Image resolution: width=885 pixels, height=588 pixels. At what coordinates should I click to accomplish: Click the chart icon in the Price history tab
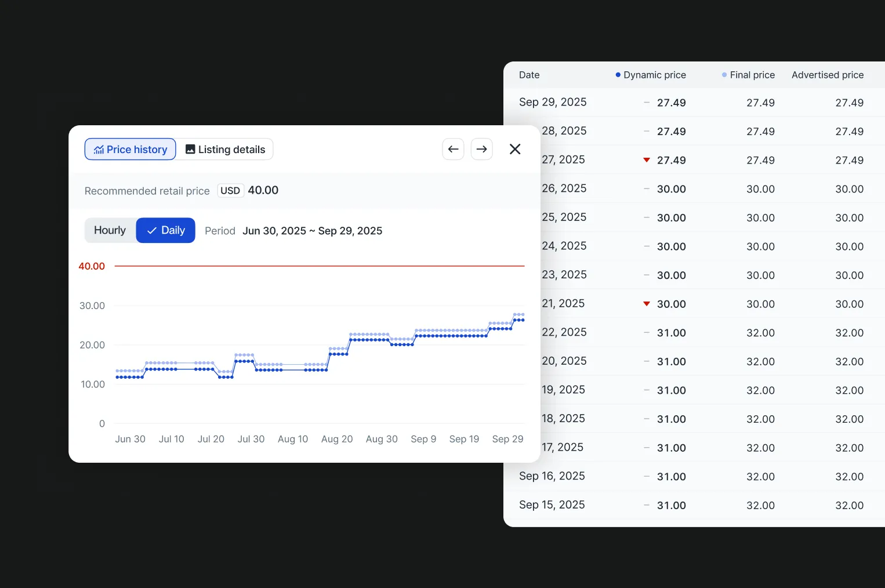[99, 150]
